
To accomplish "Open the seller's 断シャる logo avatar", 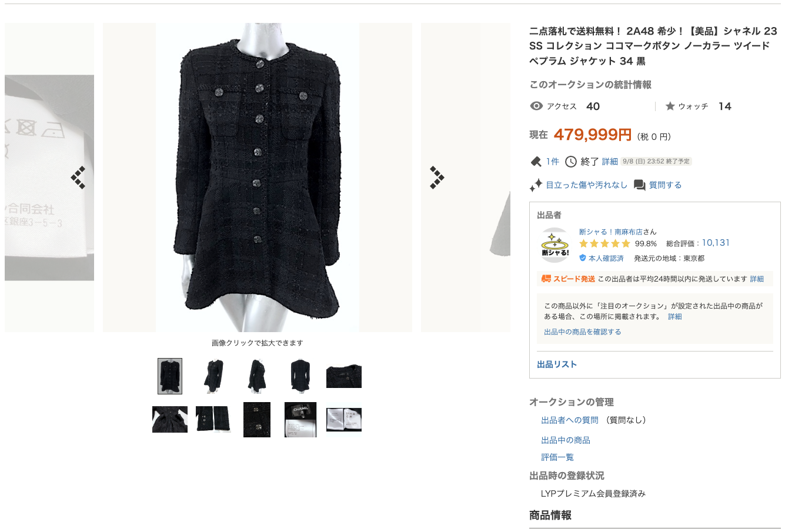I will (x=555, y=245).
